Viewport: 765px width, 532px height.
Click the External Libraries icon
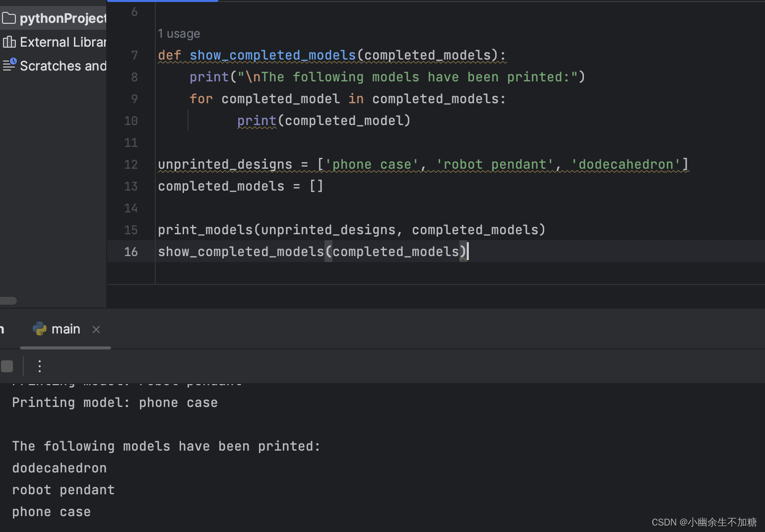9,42
